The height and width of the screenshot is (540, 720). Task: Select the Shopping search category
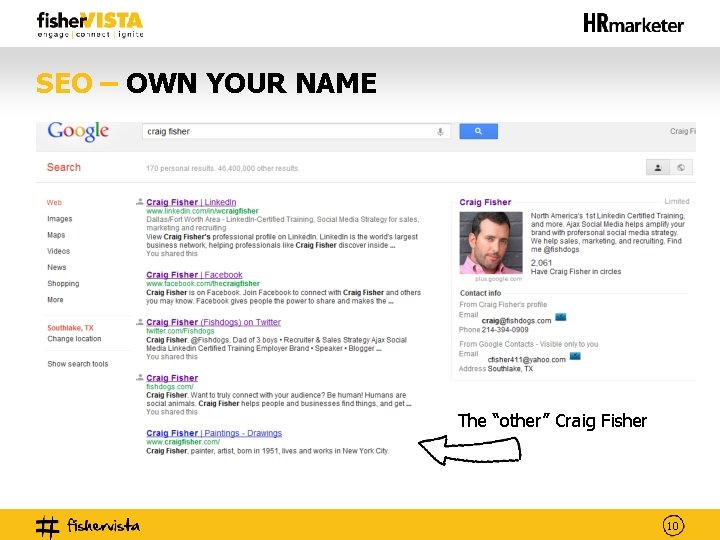click(x=63, y=284)
